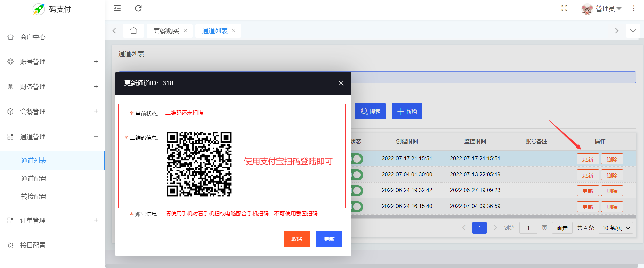Screen dimensions: 644x268
Task: Click the 商户中心 house icon
Action: tap(11, 37)
